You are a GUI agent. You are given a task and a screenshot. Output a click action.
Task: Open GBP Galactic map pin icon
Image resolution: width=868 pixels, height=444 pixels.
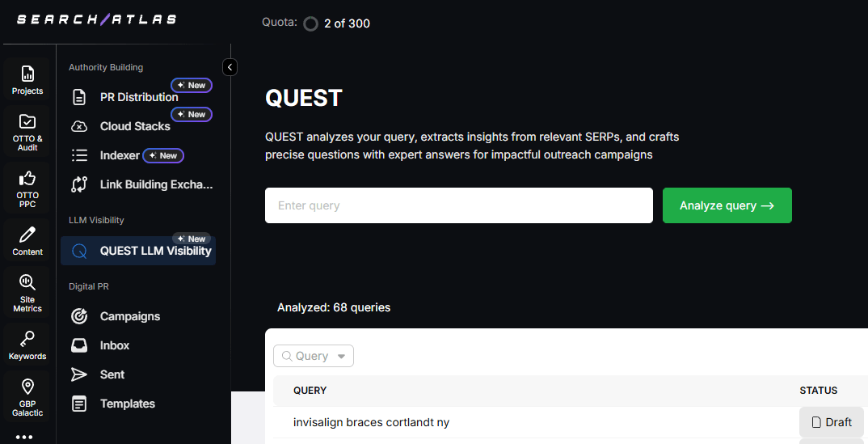click(27, 397)
